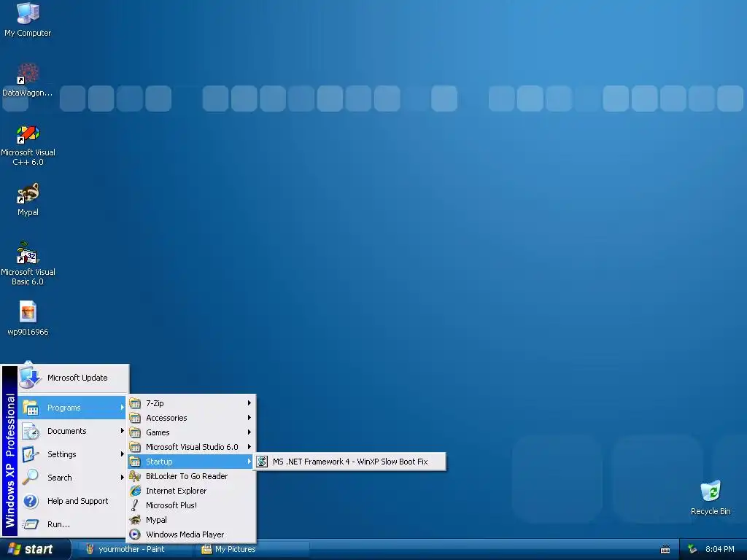
Task: Expand the Programs submenu arrow
Action: (x=122, y=408)
